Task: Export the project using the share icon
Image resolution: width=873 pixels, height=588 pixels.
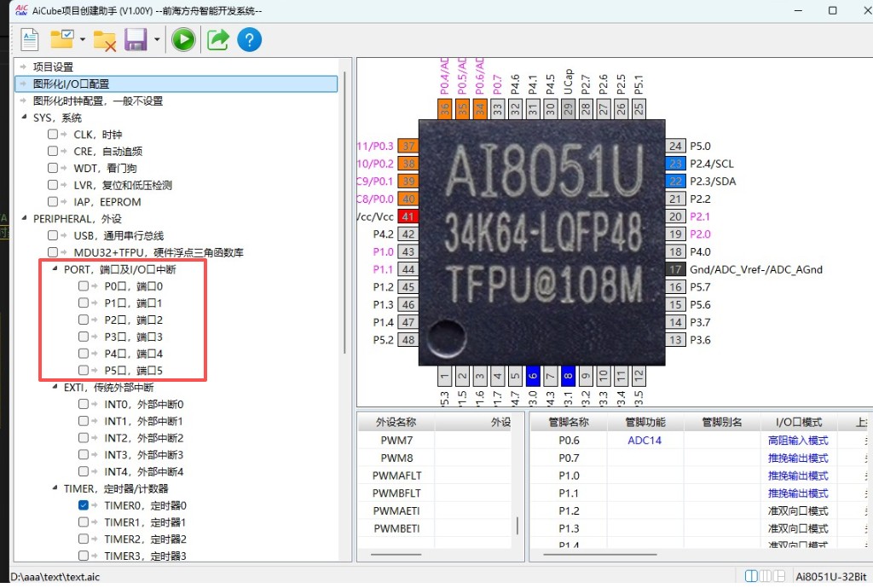Action: pyautogui.click(x=217, y=39)
